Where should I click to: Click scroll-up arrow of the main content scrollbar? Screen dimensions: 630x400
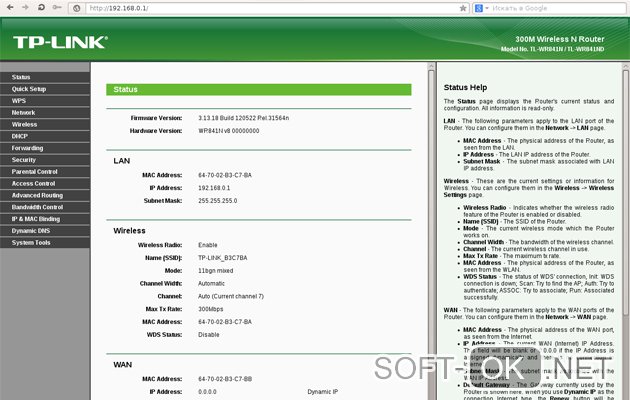click(x=431, y=66)
